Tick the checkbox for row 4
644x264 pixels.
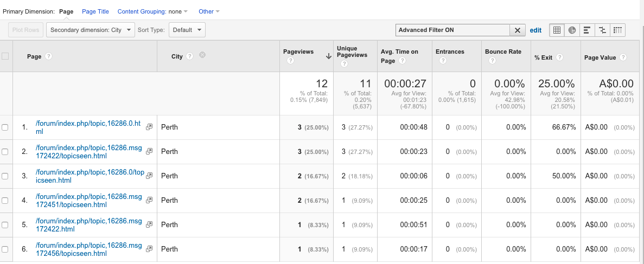coord(5,201)
